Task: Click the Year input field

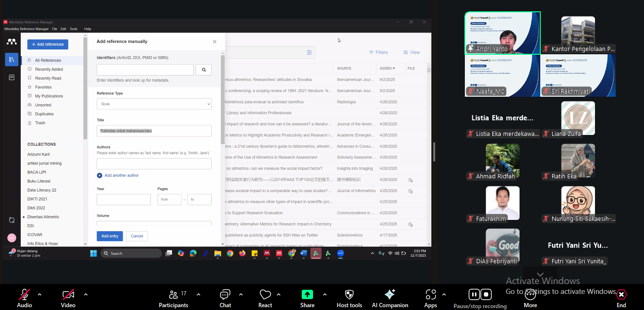Action: pyautogui.click(x=124, y=199)
